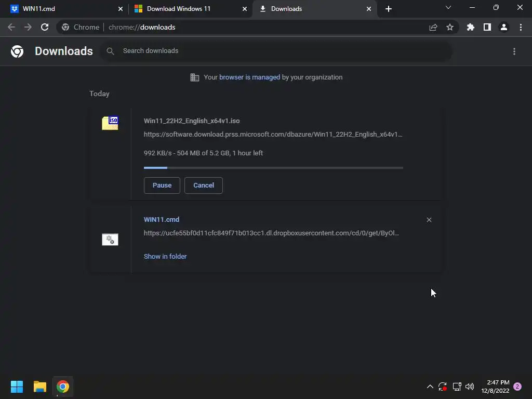Close the WIN11.cmd tab
Screen dimensions: 532x399
coord(121,9)
